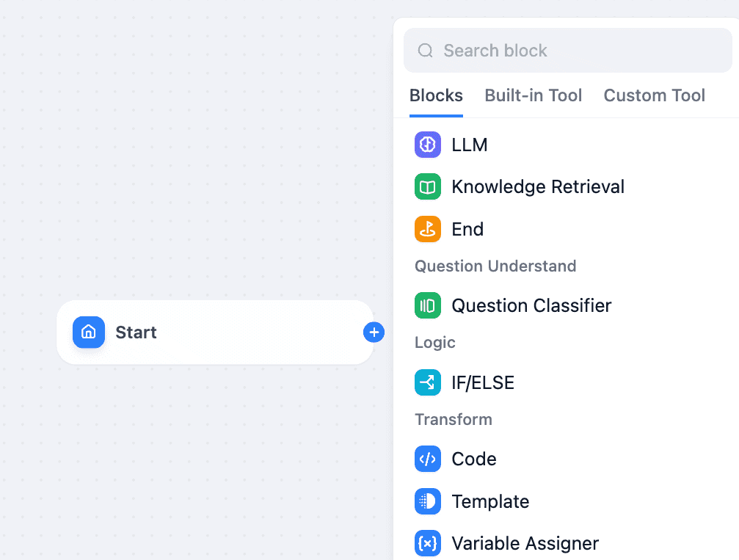The image size is (739, 560).
Task: Insert the Template block via its label
Action: tap(490, 501)
